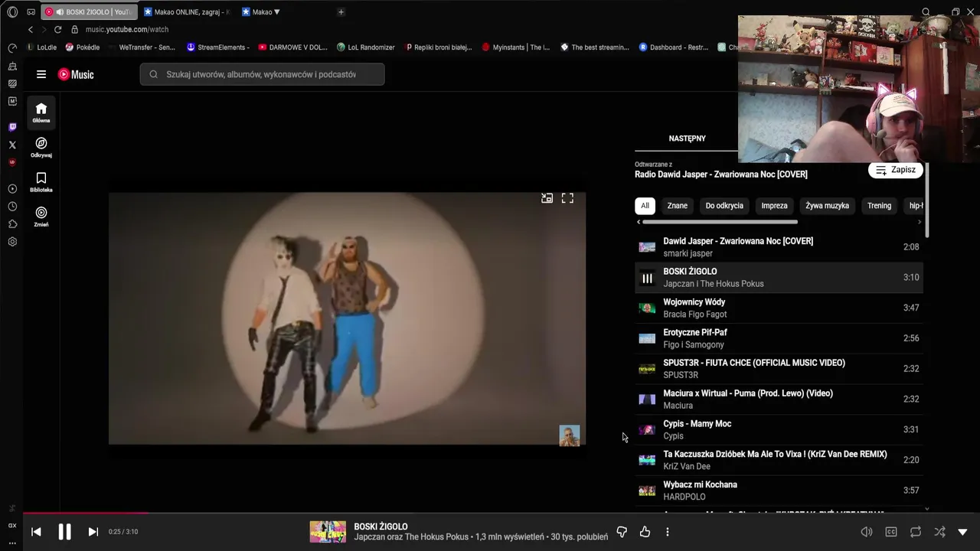This screenshot has height=551, width=980.
Task: Play Wybacz mi Kochana by HARDPOLO
Action: coord(779,491)
